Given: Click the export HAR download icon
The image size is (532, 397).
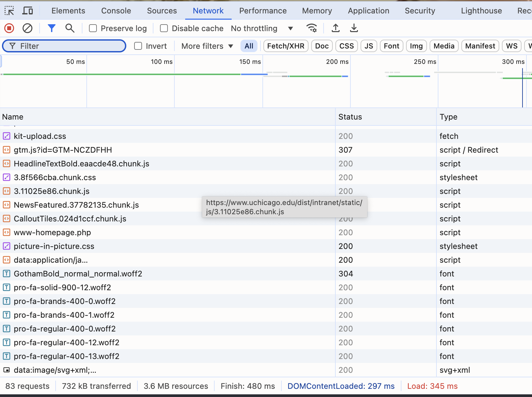Looking at the screenshot, I should pyautogui.click(x=354, y=28).
